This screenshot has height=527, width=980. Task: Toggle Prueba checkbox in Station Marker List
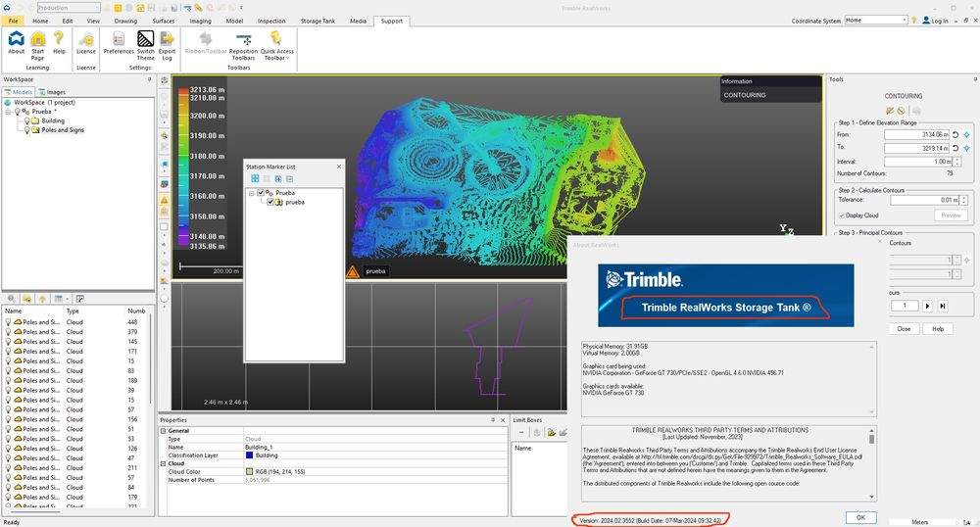click(261, 193)
